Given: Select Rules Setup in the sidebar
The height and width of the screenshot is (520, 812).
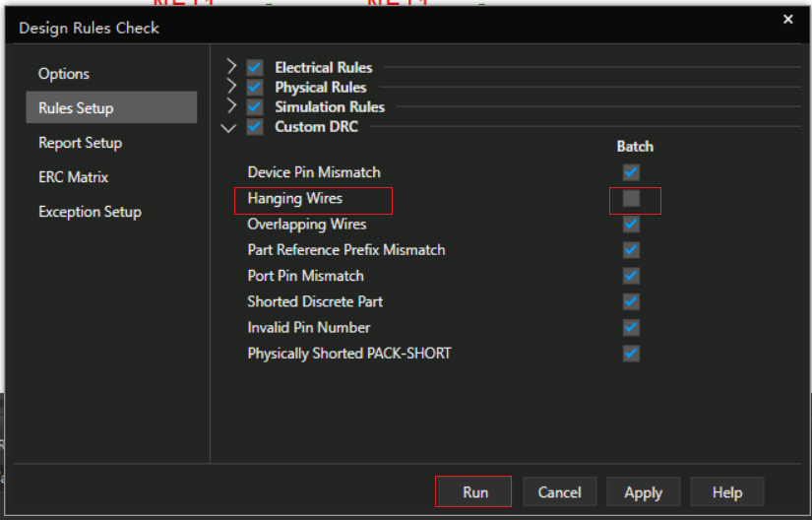Looking at the screenshot, I should (x=111, y=107).
